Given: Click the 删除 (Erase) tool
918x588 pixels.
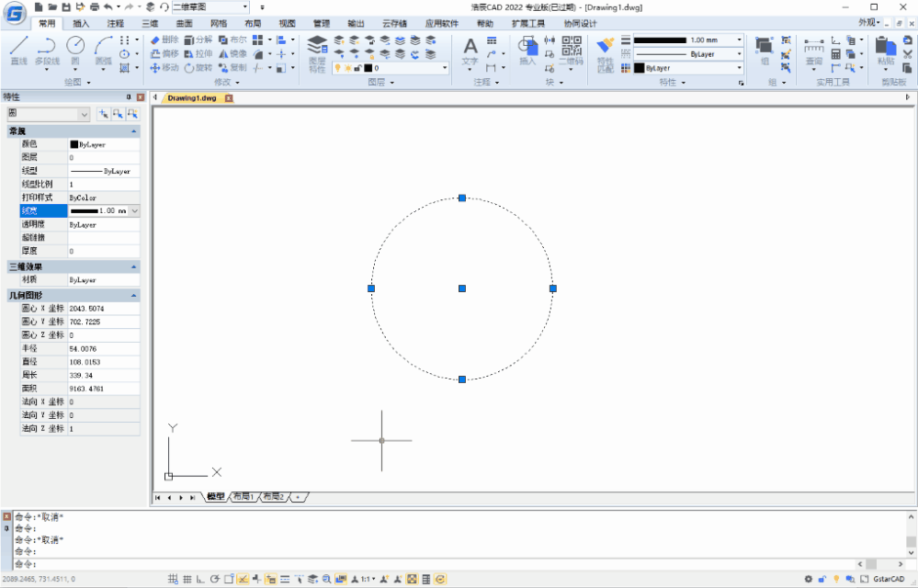Looking at the screenshot, I should [164, 40].
